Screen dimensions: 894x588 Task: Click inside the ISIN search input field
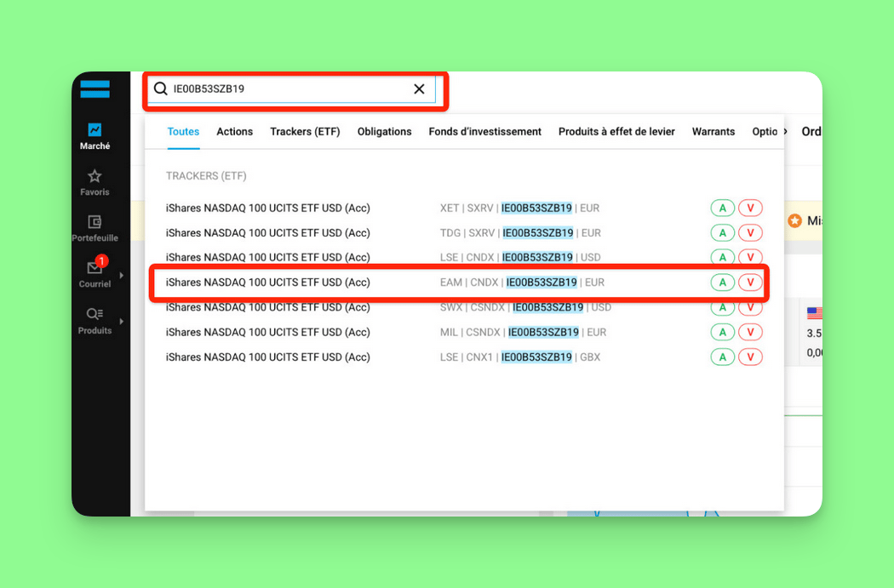tap(289, 89)
